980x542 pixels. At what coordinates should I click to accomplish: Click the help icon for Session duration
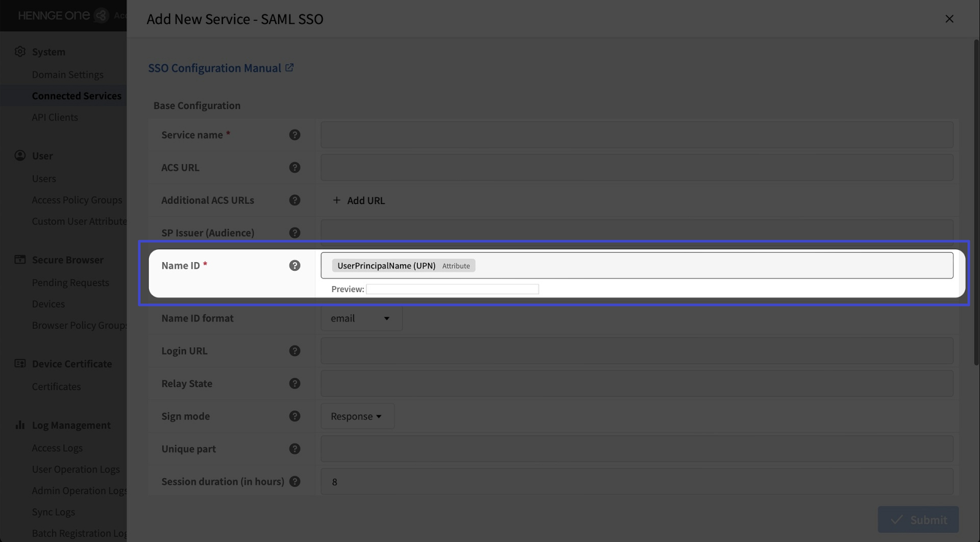pyautogui.click(x=295, y=482)
